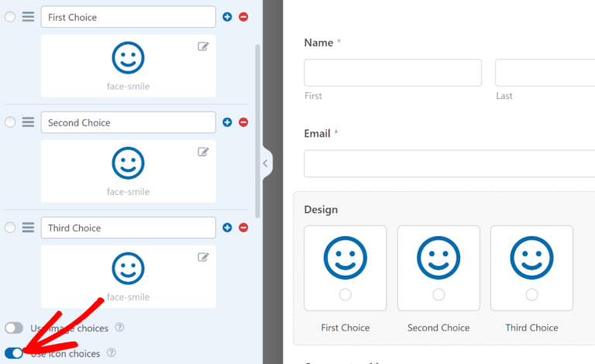Viewport: 595px width, 364px height.
Task: Click the edit icon on the Third Choice icon
Action: coord(203,257)
